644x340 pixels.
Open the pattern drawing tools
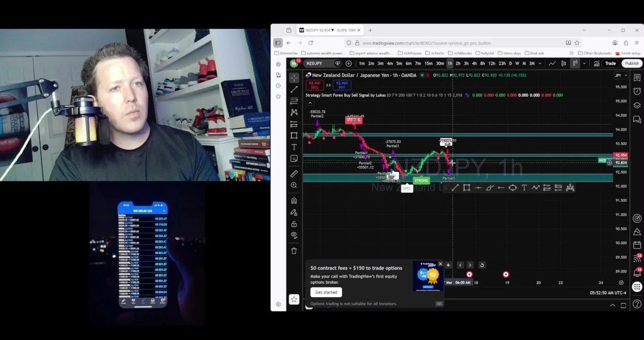coord(294,112)
